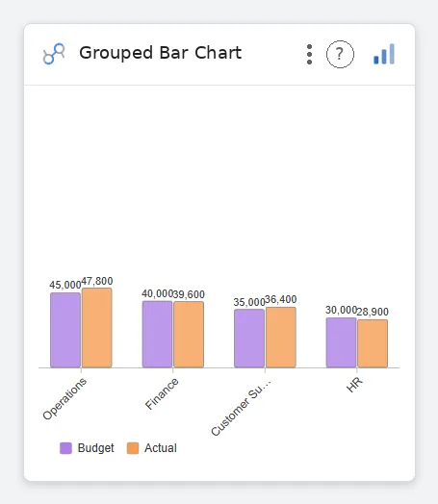The width and height of the screenshot is (438, 504).
Task: Click the 47,800 data label
Action: 97,281
